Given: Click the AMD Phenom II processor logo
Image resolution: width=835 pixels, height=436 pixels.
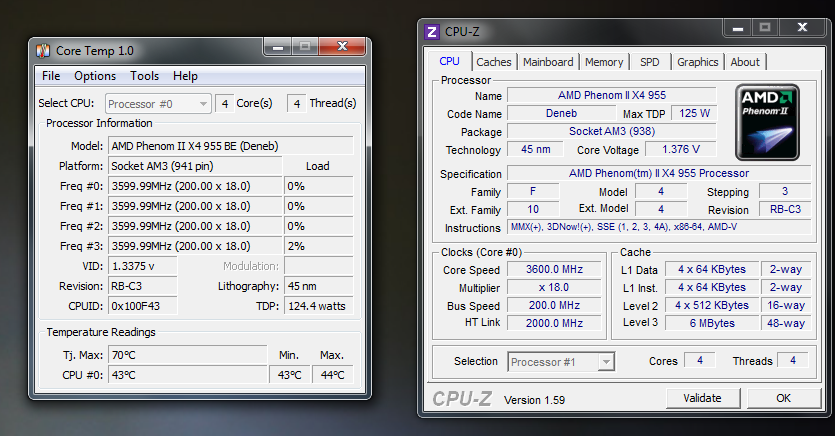Looking at the screenshot, I should (767, 122).
